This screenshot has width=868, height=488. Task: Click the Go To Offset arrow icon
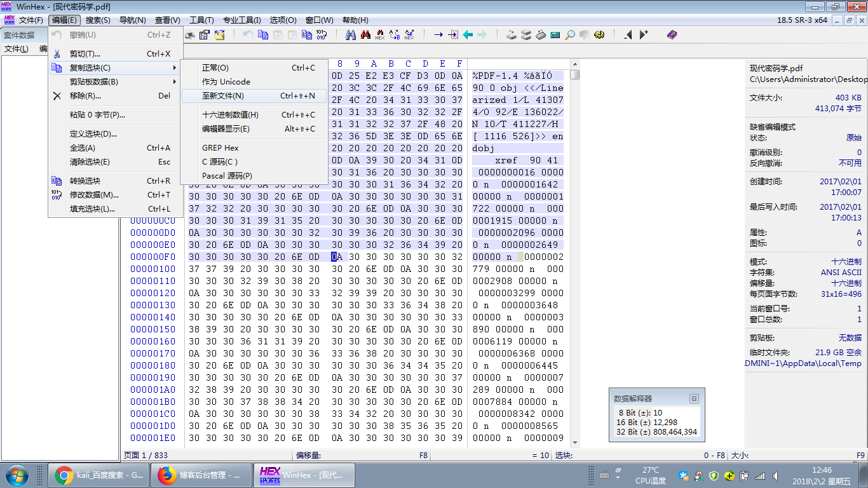coord(438,35)
